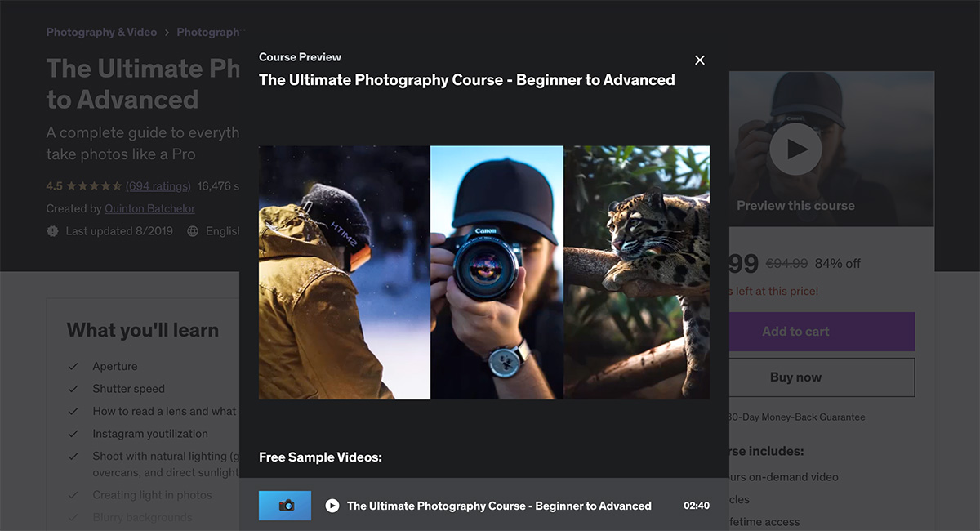
Task: Click the checkmark beside Aperture
Action: (73, 367)
